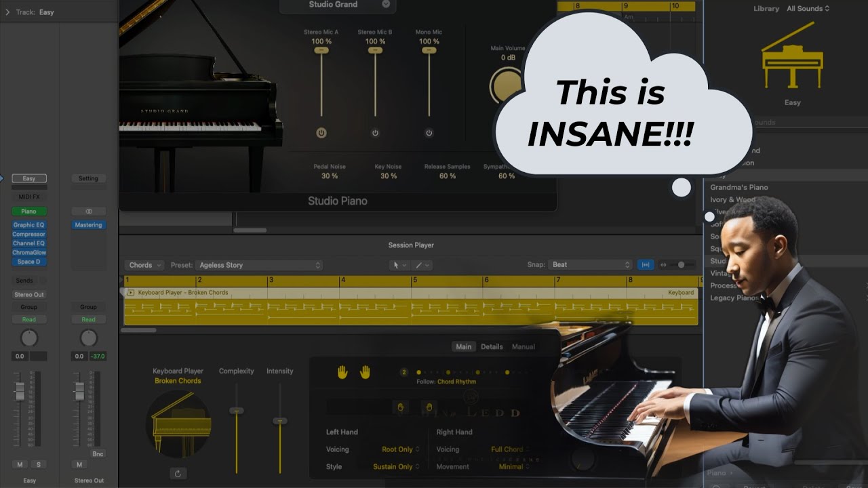Click the Key Noise 30 % value
This screenshot has height=488, width=868.
coord(389,176)
